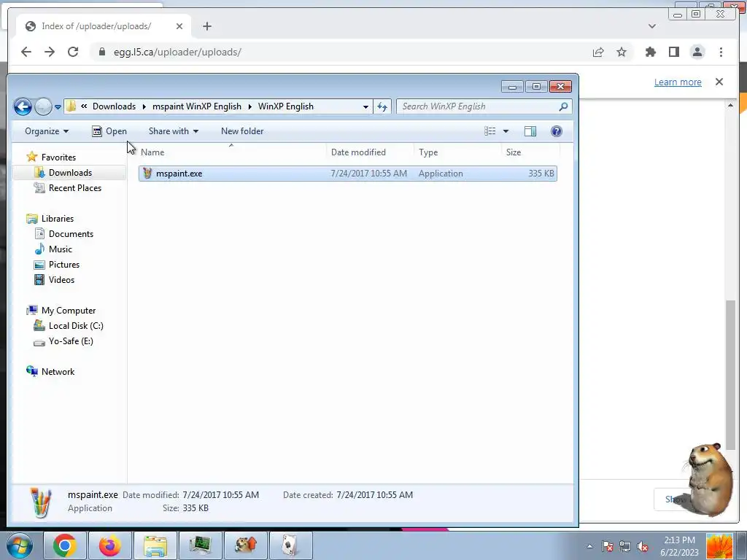The height and width of the screenshot is (560, 747).
Task: Select Network in the navigation pane
Action: pyautogui.click(x=50, y=371)
